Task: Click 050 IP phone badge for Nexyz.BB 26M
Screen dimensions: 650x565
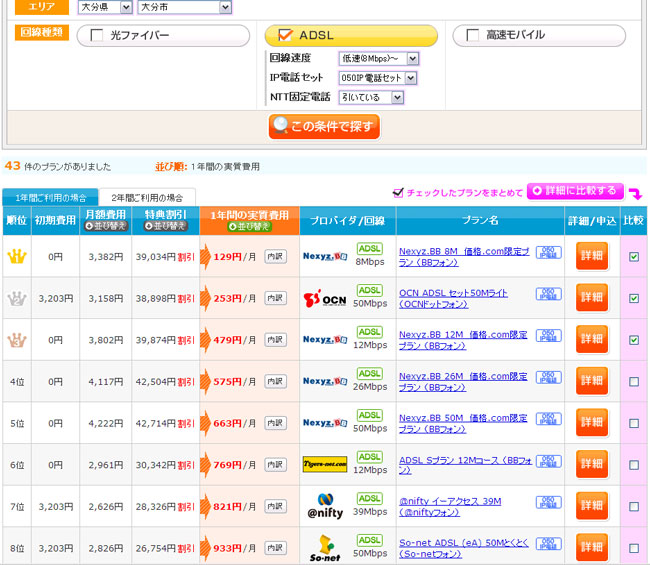Action: point(548,377)
